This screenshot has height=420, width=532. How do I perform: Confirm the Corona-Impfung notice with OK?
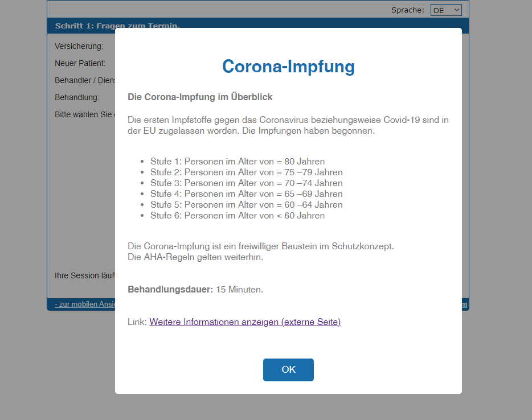tap(288, 369)
